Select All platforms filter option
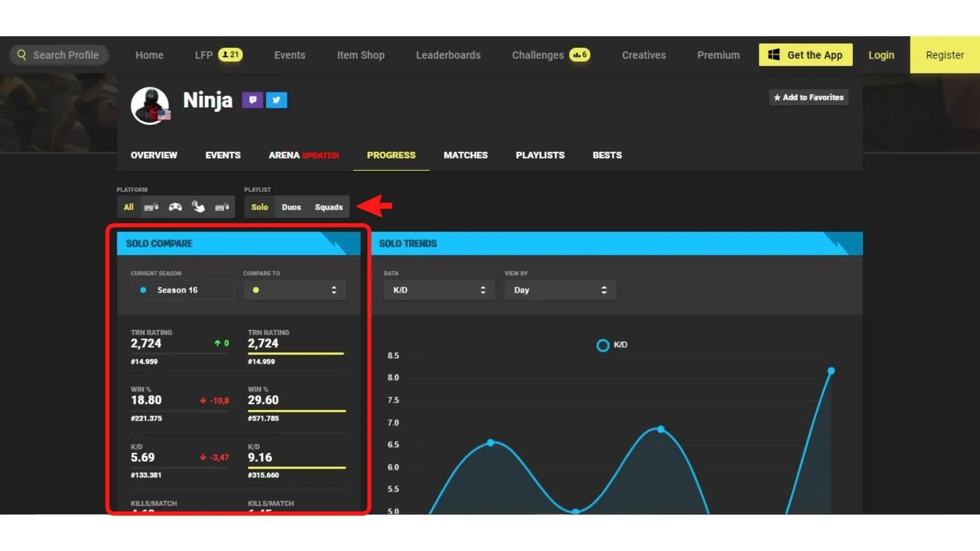This screenshot has height=551, width=980. tap(128, 207)
